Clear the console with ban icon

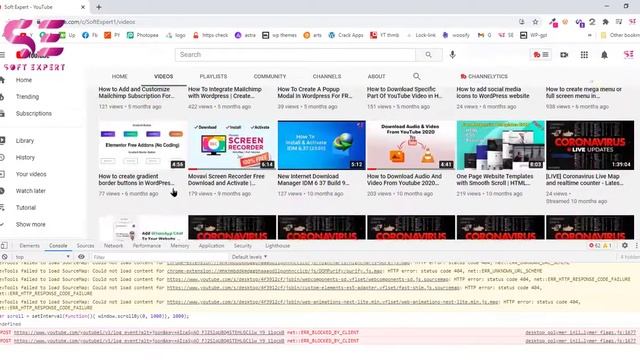pos(4,257)
